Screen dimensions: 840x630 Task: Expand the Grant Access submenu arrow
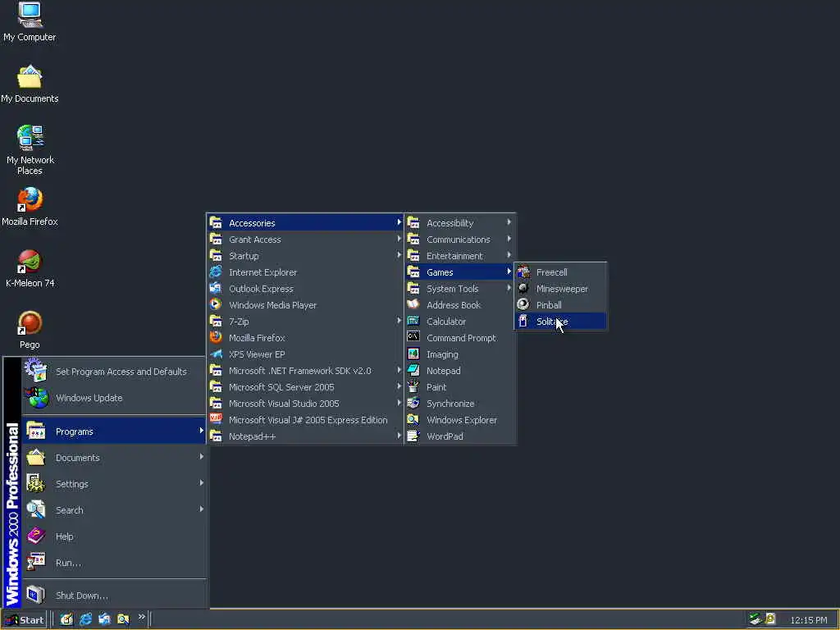399,239
